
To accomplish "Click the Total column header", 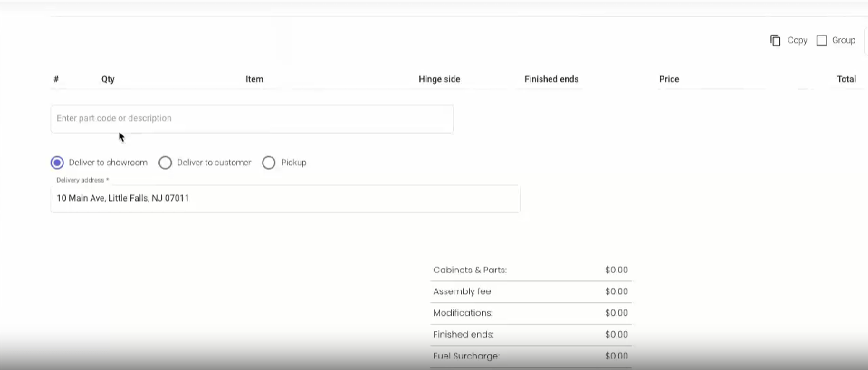I will [846, 79].
